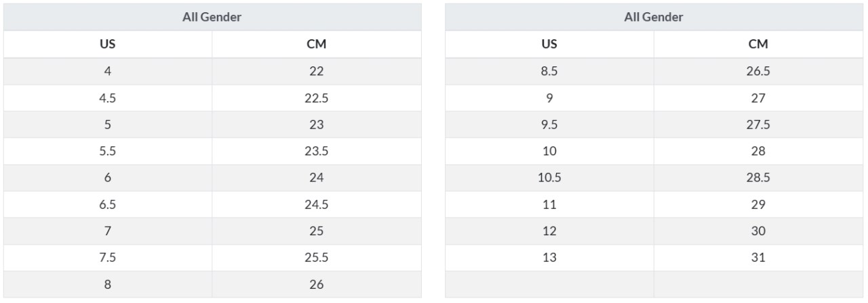This screenshot has width=868, height=303.
Task: Click the 22.5 CM cell
Action: [317, 98]
